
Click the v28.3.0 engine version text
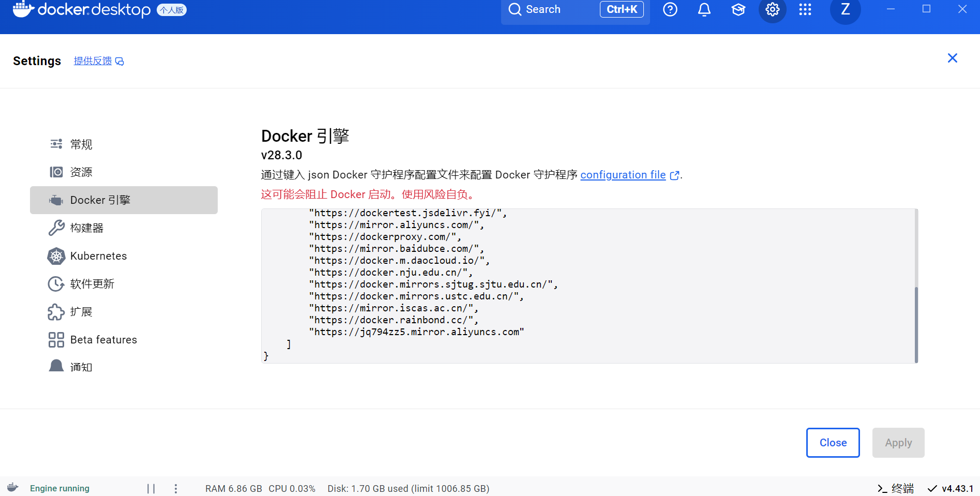click(x=282, y=155)
